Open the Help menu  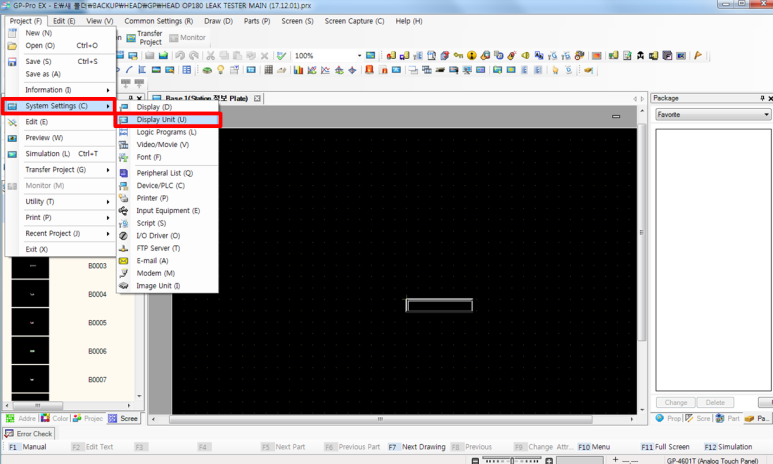pyautogui.click(x=409, y=21)
